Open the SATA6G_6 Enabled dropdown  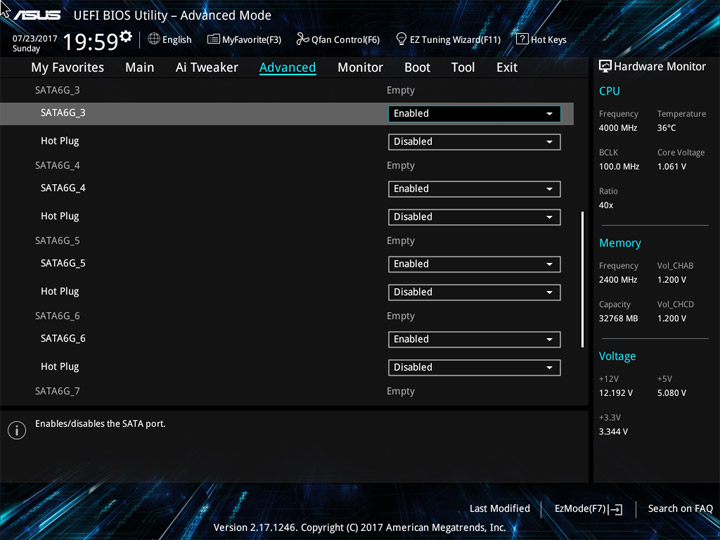click(474, 339)
